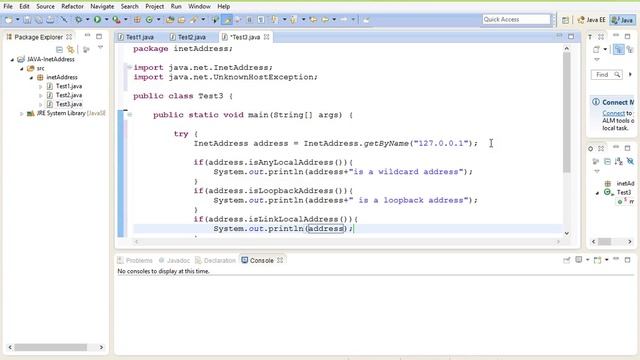
Task: Switch to the Test1.java editor tab
Action: click(x=140, y=37)
